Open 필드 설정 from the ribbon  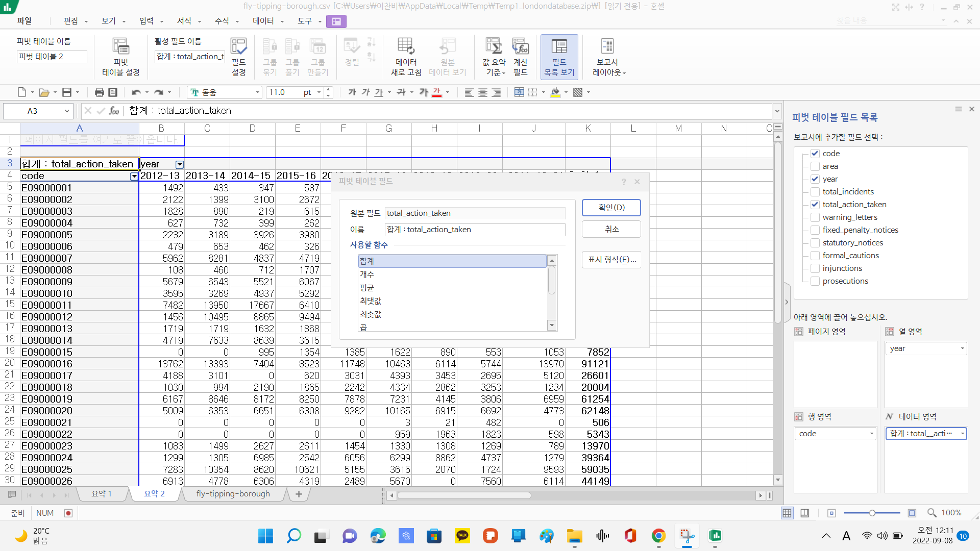pos(238,47)
